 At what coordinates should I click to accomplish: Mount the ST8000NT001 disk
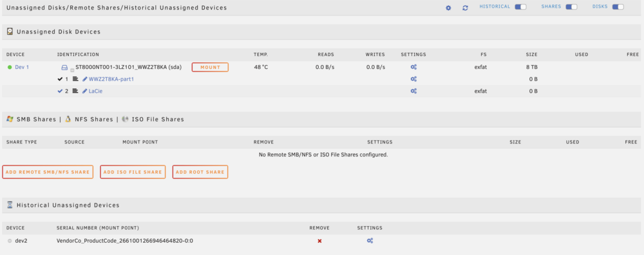210,68
